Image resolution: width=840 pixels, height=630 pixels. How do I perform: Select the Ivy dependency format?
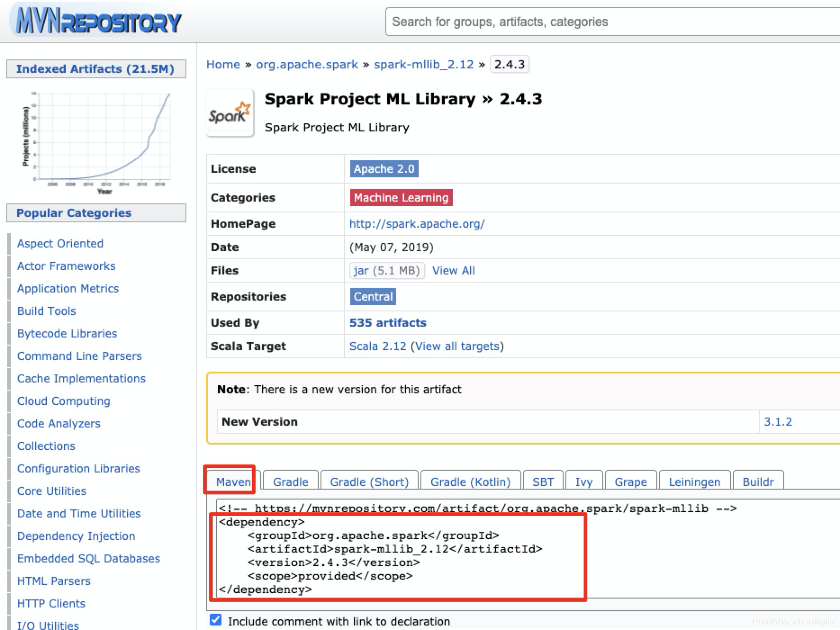[x=584, y=481]
